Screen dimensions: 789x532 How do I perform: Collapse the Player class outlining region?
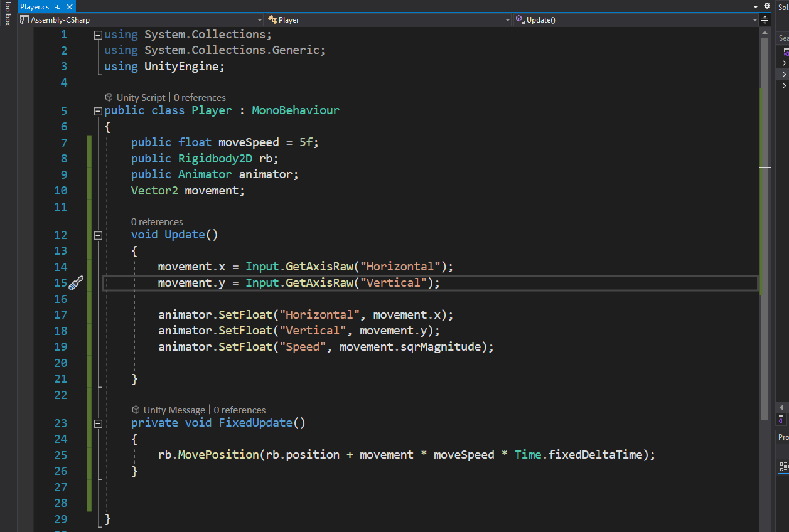click(98, 111)
